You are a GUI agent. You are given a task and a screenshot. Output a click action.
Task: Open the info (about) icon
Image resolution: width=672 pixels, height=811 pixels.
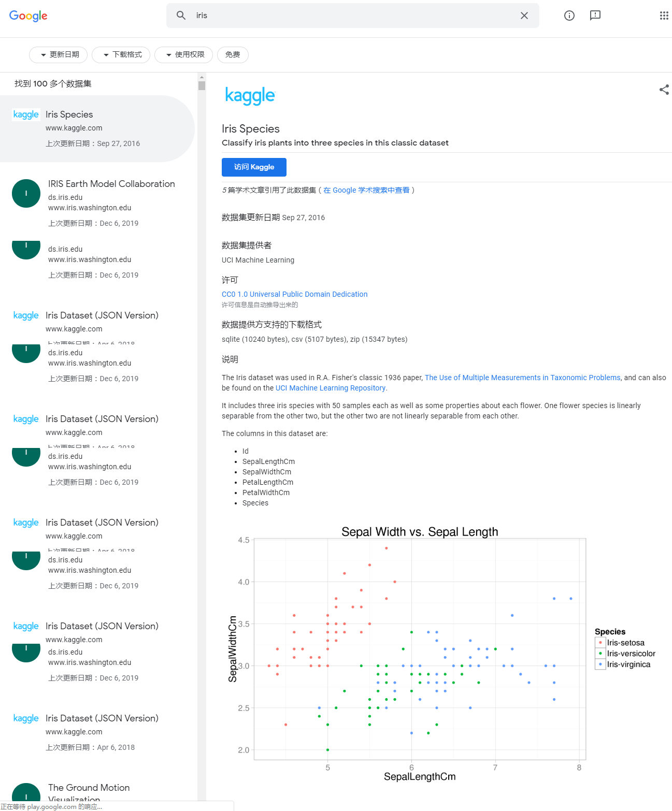(569, 16)
